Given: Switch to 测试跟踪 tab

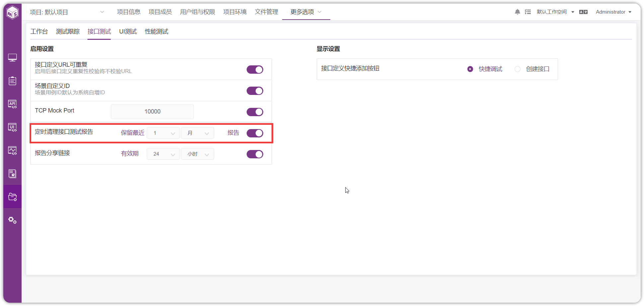Looking at the screenshot, I should click(68, 32).
